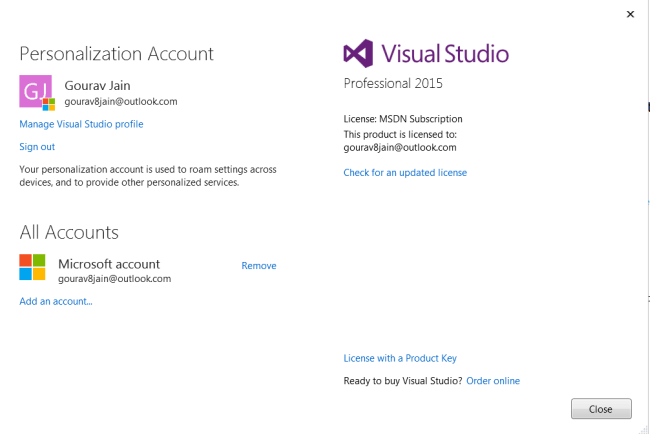Click the small Microsoft badge on the avatar
The width and height of the screenshot is (650, 434).
pos(48,103)
